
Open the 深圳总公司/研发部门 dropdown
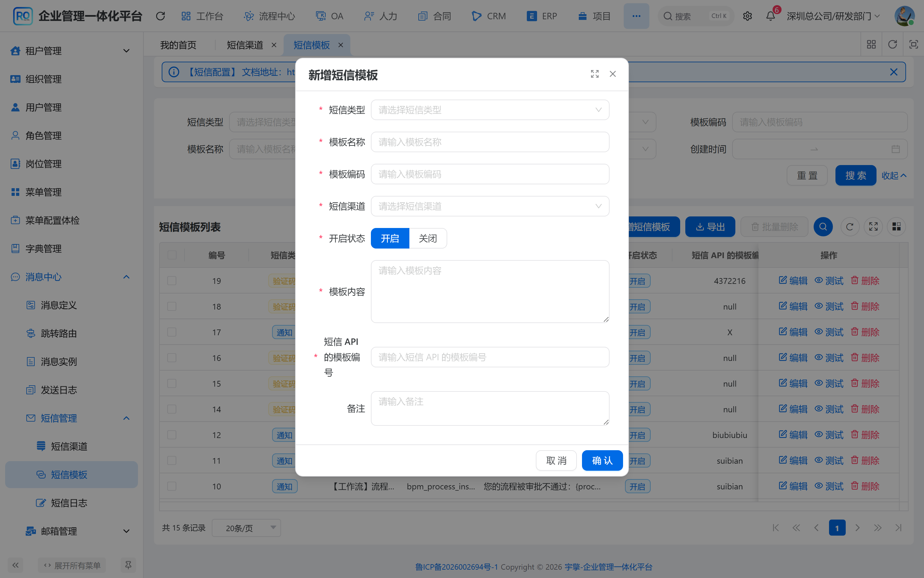833,16
